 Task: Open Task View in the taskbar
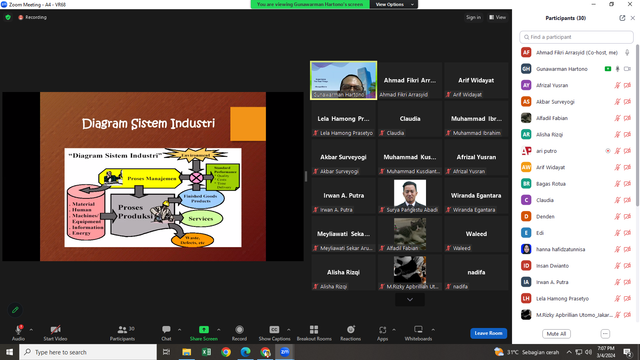click(166, 352)
